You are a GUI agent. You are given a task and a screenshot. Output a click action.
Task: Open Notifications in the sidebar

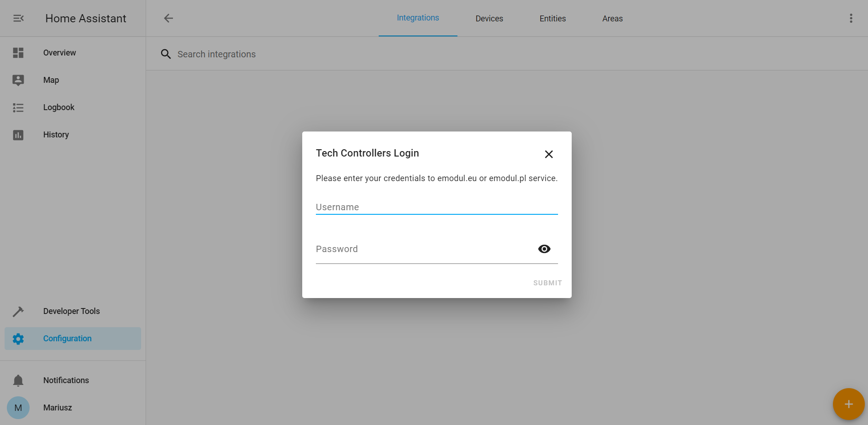pos(73,380)
